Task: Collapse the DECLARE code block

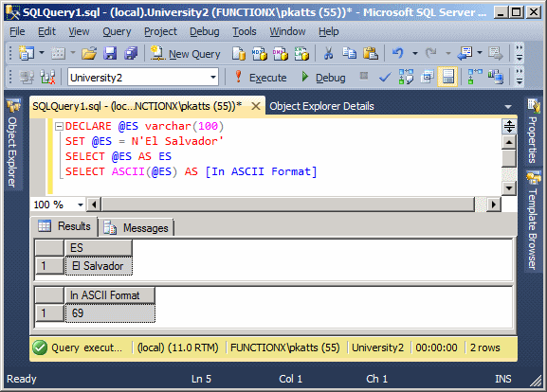Action: [60, 126]
